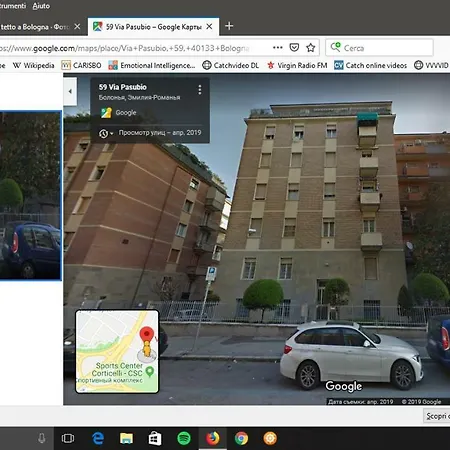Click the Google Maps URL address bar
450x450 pixels.
click(133, 48)
